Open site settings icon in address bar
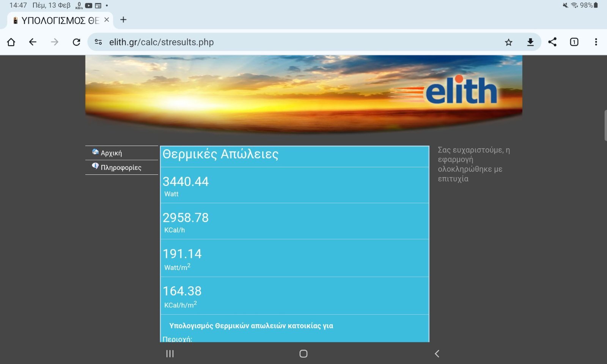607x364 pixels. pyautogui.click(x=98, y=42)
